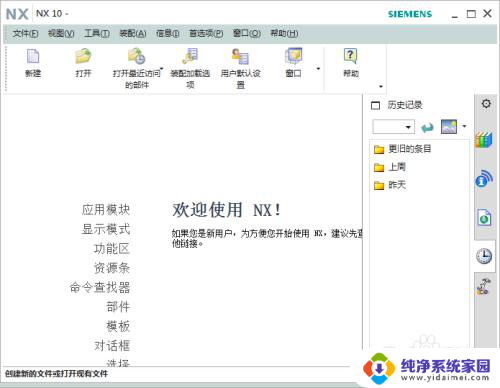Open toolbar options arrow below 帮助
The image size is (500, 388).
(381, 87)
